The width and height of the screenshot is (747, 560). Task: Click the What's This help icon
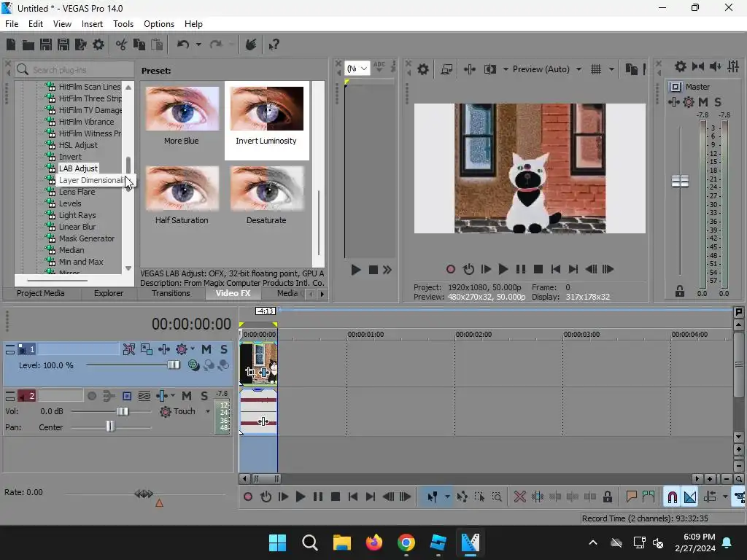point(274,44)
